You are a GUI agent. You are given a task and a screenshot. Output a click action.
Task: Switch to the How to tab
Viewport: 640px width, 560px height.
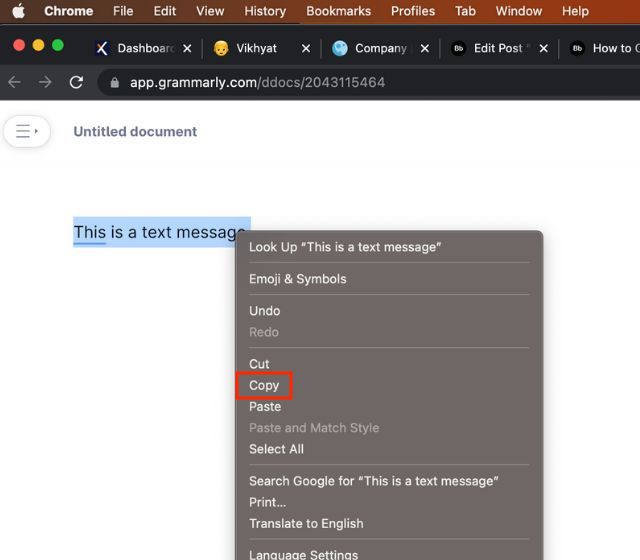[605, 48]
